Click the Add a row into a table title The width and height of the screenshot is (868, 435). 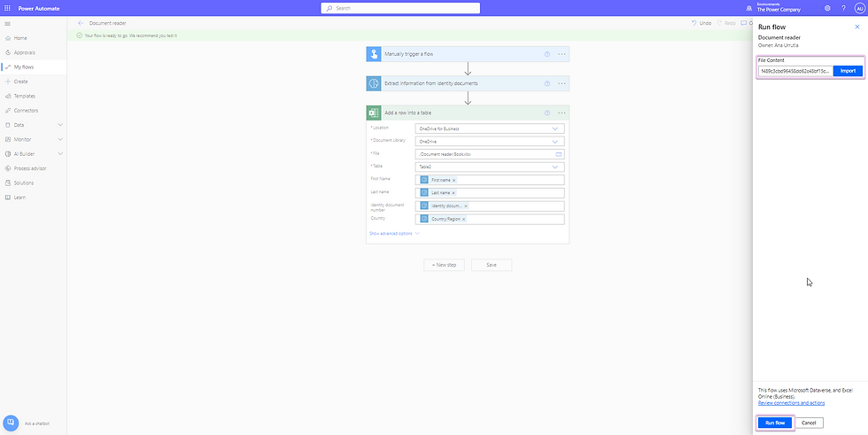click(408, 113)
